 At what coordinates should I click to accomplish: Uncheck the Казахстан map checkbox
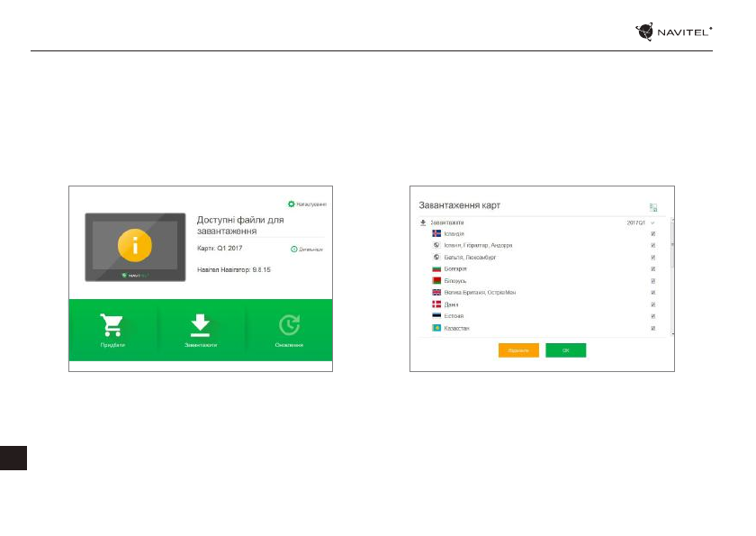click(x=652, y=328)
